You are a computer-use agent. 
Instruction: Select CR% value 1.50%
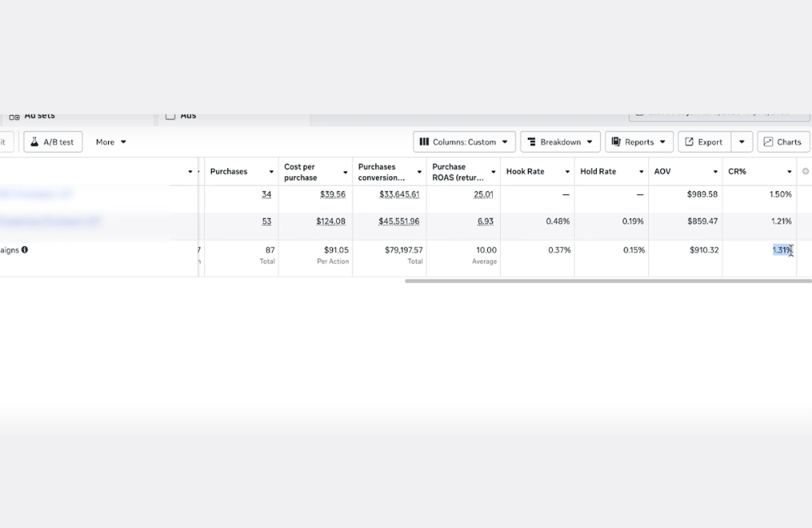780,194
